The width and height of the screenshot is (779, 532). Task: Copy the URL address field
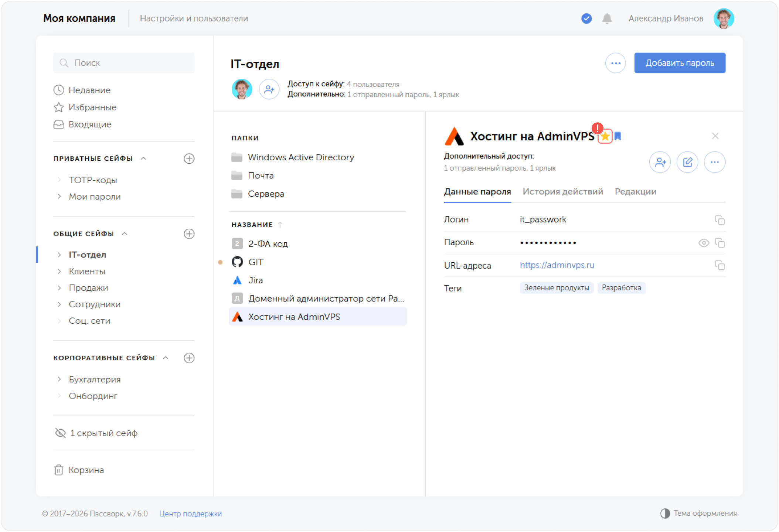720,265
